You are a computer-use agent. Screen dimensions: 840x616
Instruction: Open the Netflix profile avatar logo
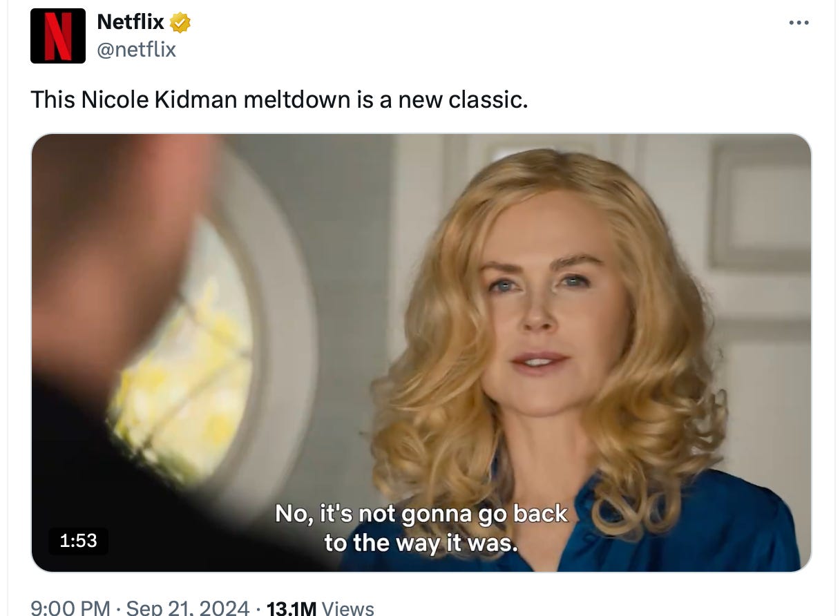pyautogui.click(x=58, y=36)
